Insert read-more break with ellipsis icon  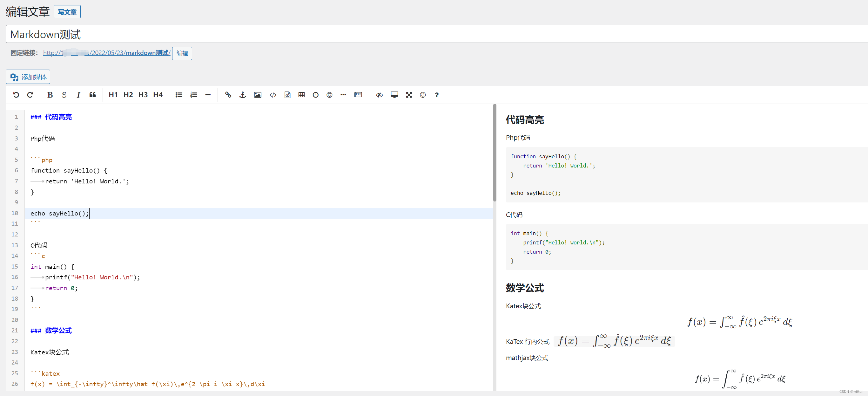[343, 95]
